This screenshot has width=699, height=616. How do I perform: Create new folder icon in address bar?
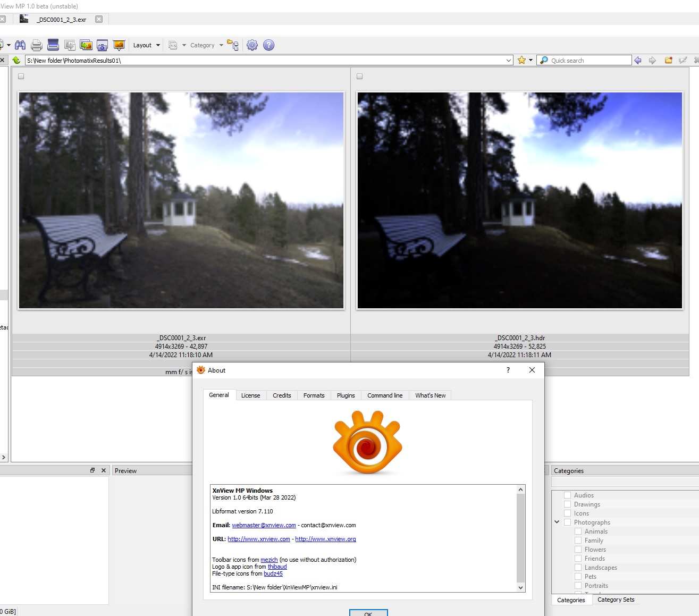[669, 61]
